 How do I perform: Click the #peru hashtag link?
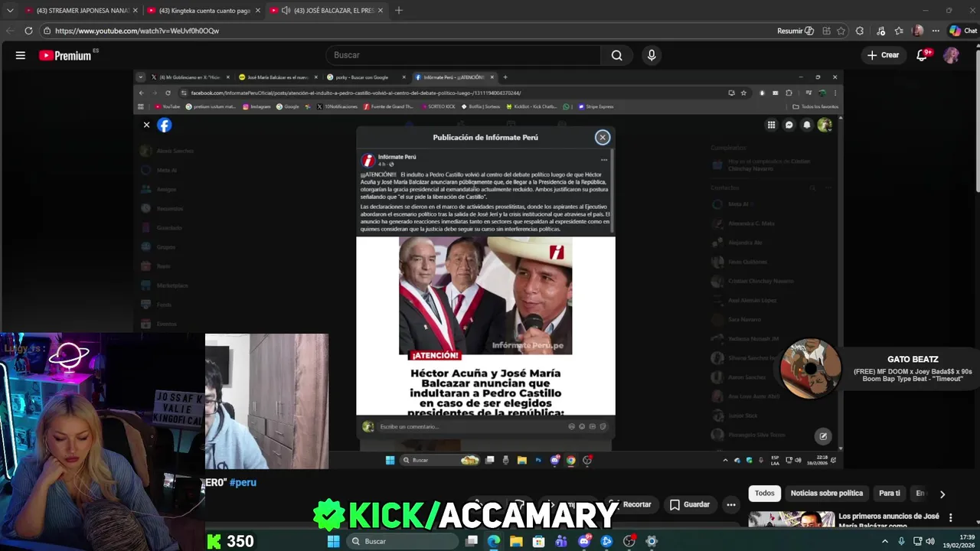pyautogui.click(x=243, y=483)
